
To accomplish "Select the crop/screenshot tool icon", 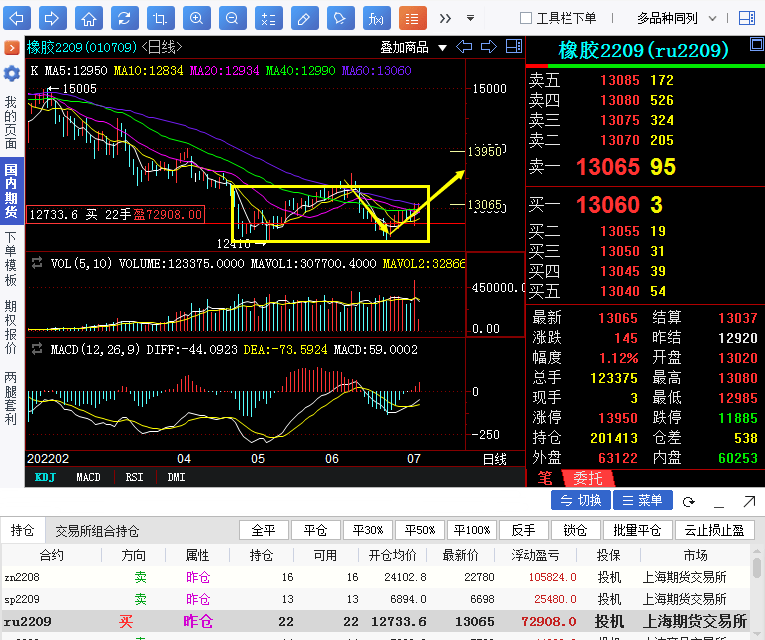I will 160,18.
